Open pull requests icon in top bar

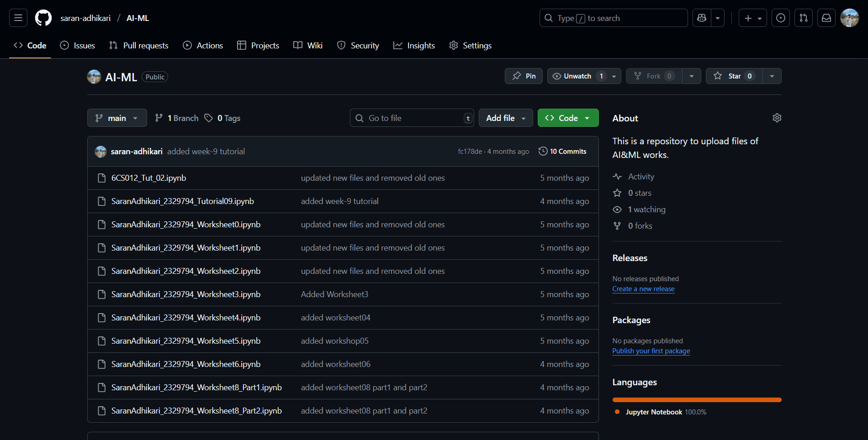pos(804,18)
